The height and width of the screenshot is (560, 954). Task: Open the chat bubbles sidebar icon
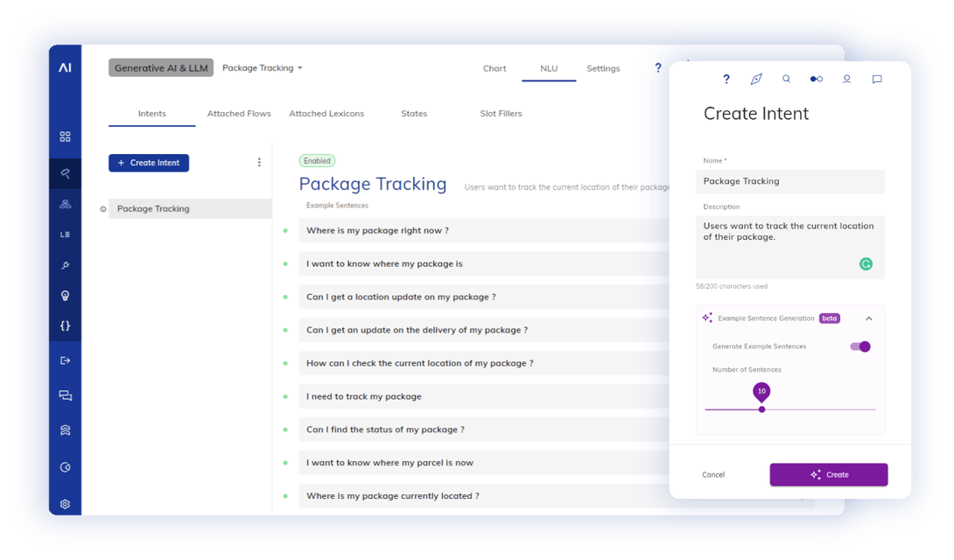[65, 395]
